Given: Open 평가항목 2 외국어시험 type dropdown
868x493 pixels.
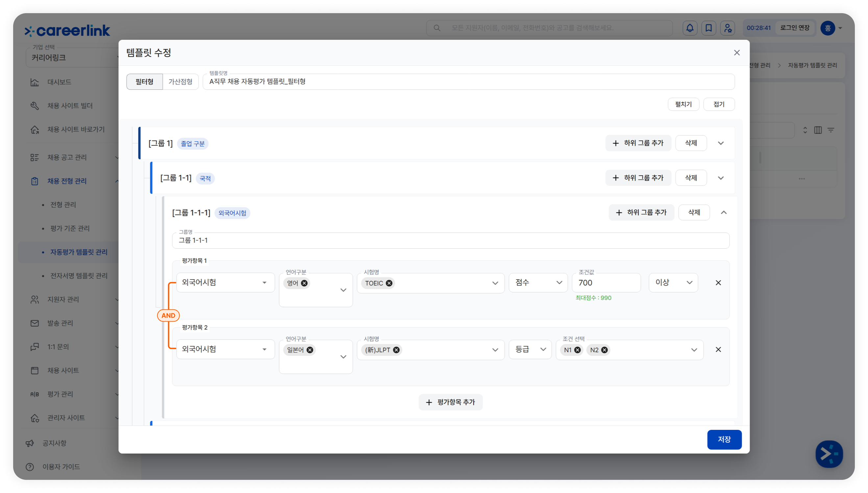Looking at the screenshot, I should click(225, 349).
